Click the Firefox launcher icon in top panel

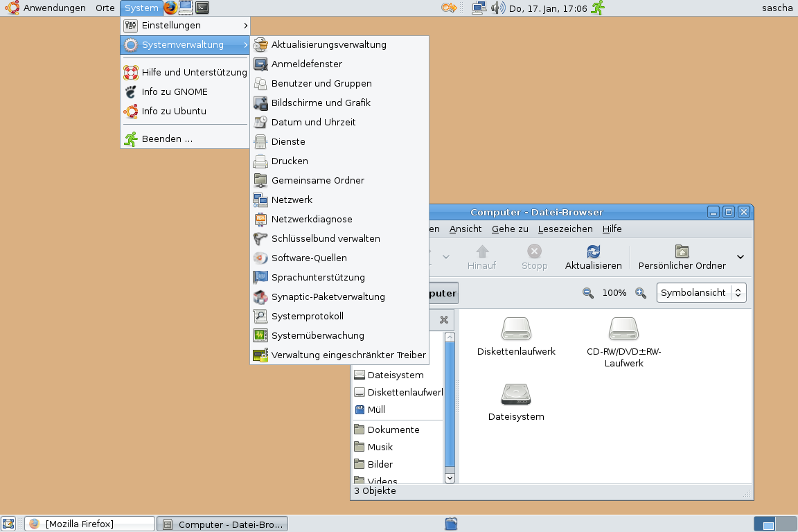(170, 8)
